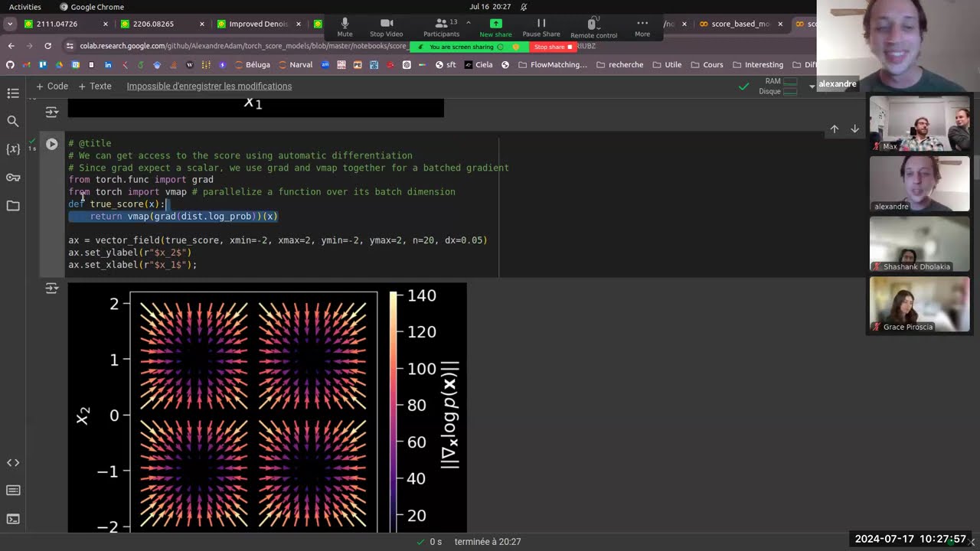The width and height of the screenshot is (980, 551).
Task: Expand the RAM/Disque runtime dropdown arrow
Action: tap(812, 86)
